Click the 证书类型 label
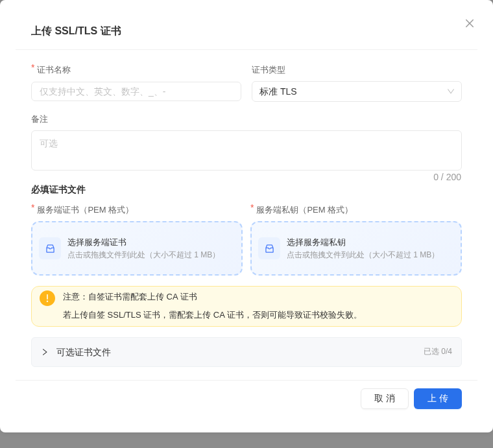 pyautogui.click(x=268, y=70)
